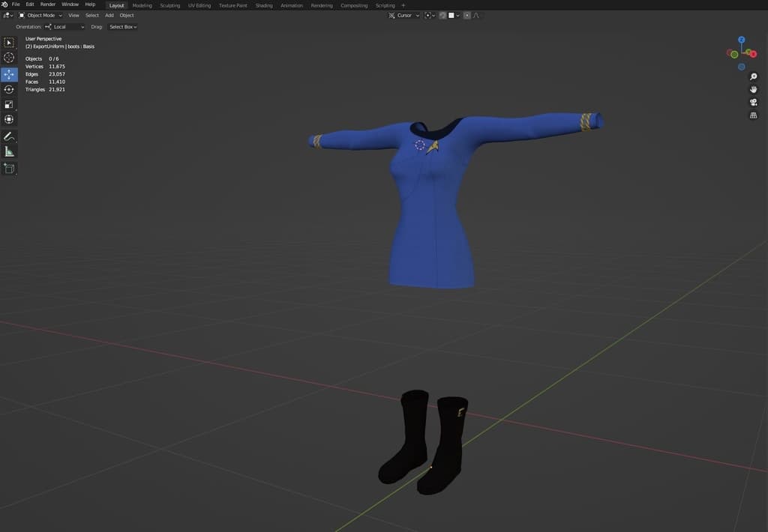Click the blue uniform dress model
Image resolution: width=768 pixels, height=532 pixels.
pyautogui.click(x=431, y=217)
